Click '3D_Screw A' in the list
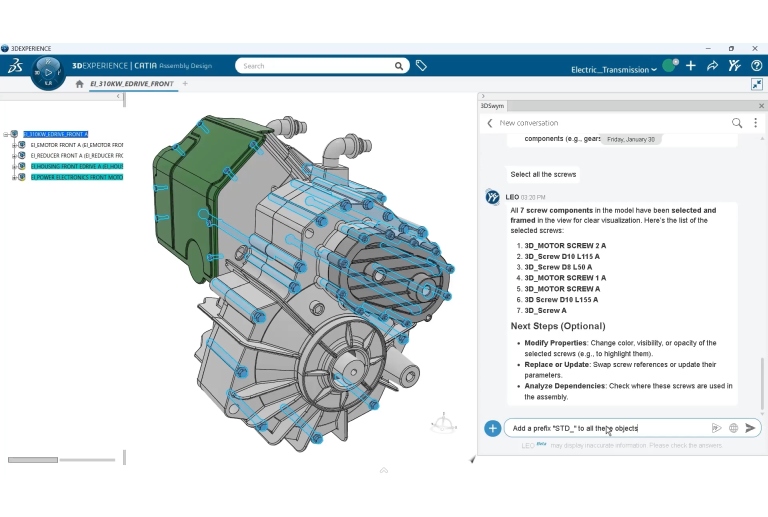Viewport: 768px width, 517px height. click(545, 310)
